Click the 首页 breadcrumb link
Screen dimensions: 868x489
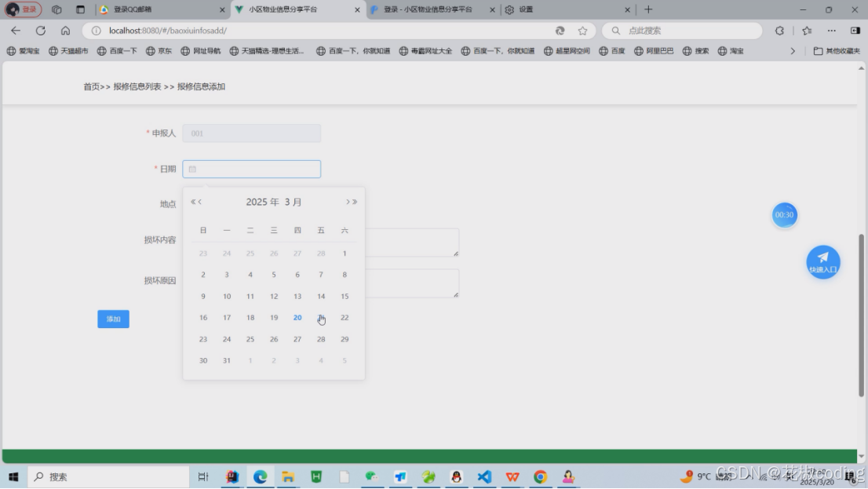[x=91, y=87]
